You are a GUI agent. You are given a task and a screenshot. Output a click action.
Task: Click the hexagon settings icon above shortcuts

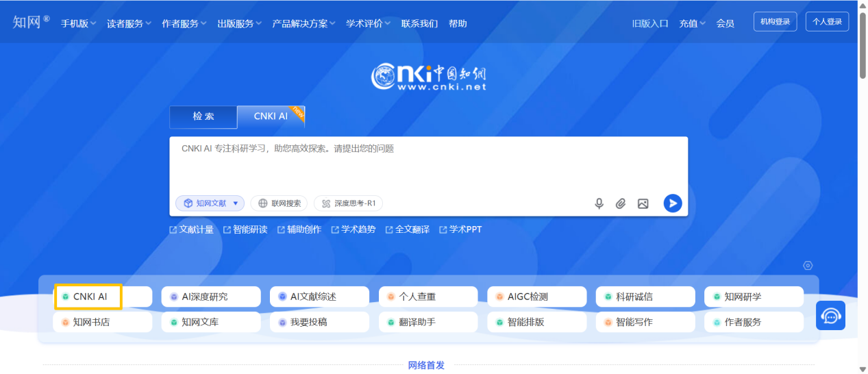808,266
